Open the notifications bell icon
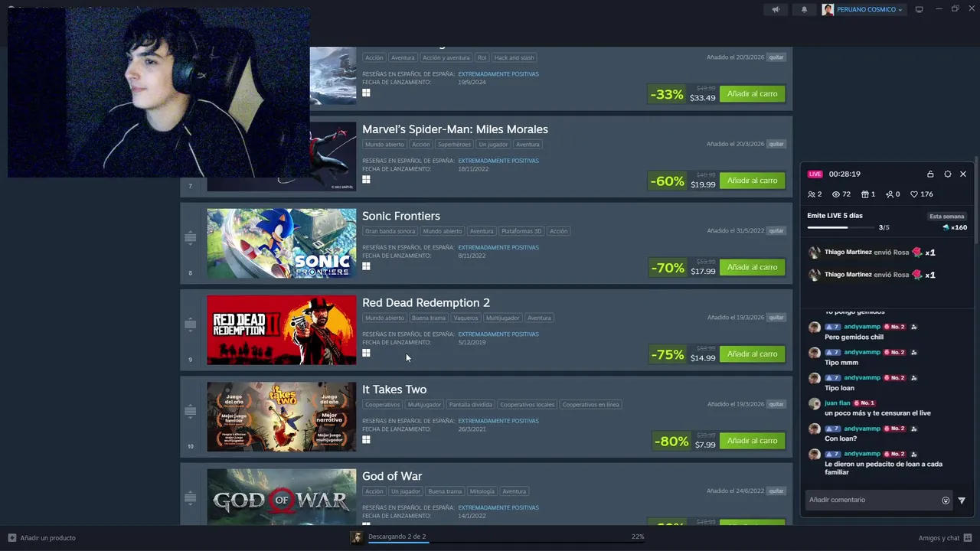The image size is (980, 551). tap(804, 9)
